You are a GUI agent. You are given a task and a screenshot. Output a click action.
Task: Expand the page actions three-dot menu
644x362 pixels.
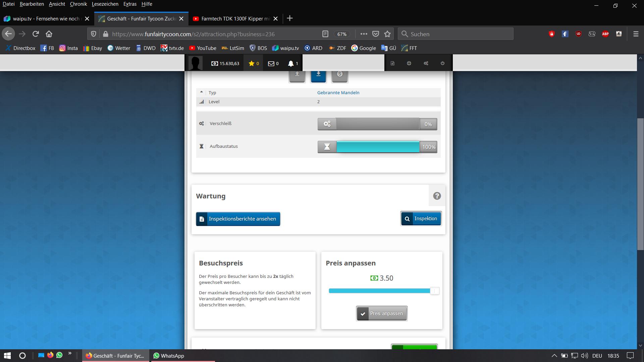point(364,34)
